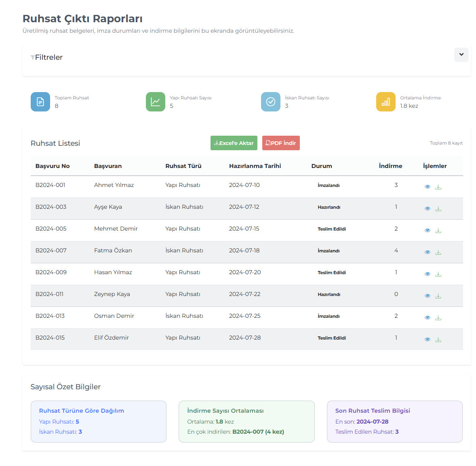
Task: Open view icon for B2024-009 row
Action: [427, 274]
